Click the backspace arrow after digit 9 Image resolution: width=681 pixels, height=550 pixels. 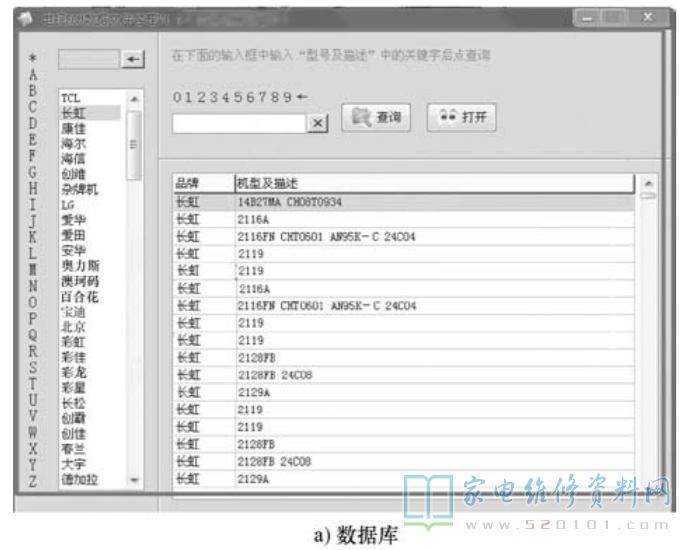pos(302,97)
